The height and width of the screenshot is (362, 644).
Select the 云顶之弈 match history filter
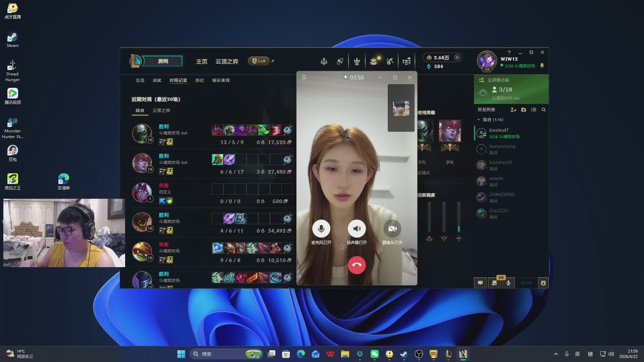point(161,111)
